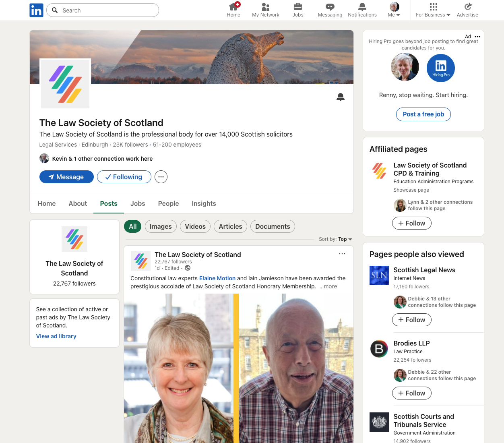Open Kevin & 1 other connection work here

[96, 159]
